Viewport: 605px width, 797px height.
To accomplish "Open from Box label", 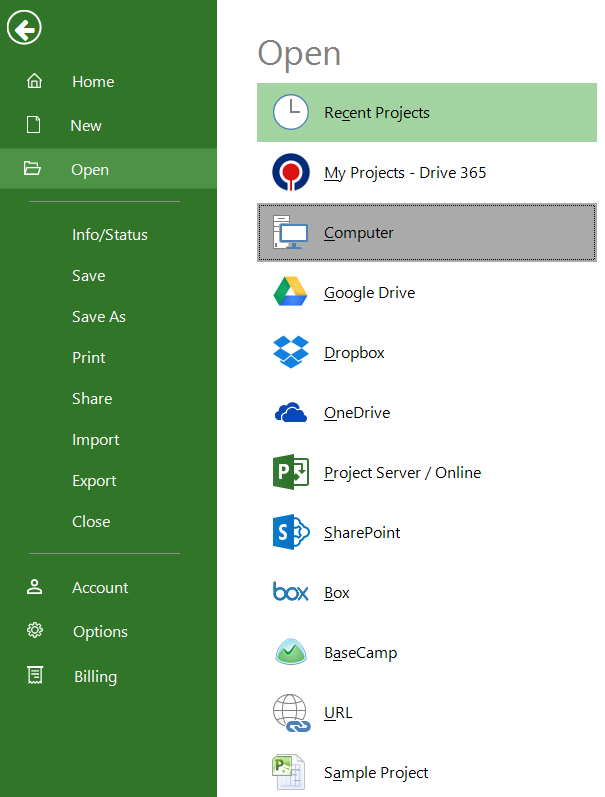I will [337, 593].
